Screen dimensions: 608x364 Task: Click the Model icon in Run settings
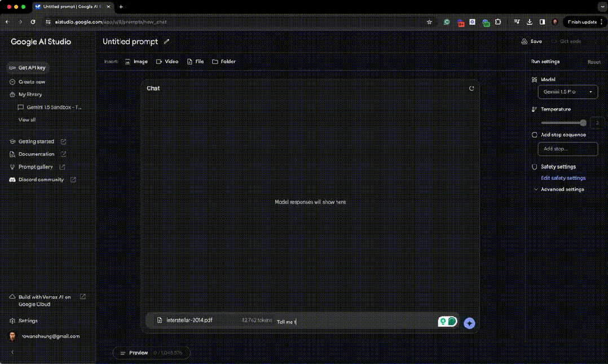pyautogui.click(x=534, y=79)
